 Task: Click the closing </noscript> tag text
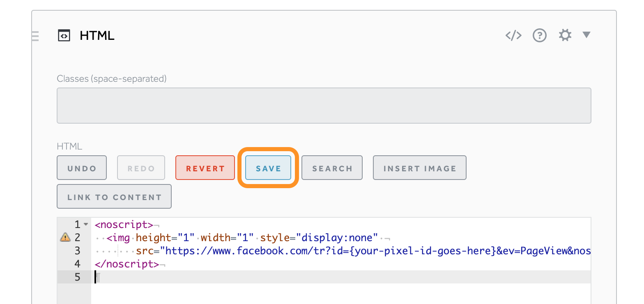(126, 264)
